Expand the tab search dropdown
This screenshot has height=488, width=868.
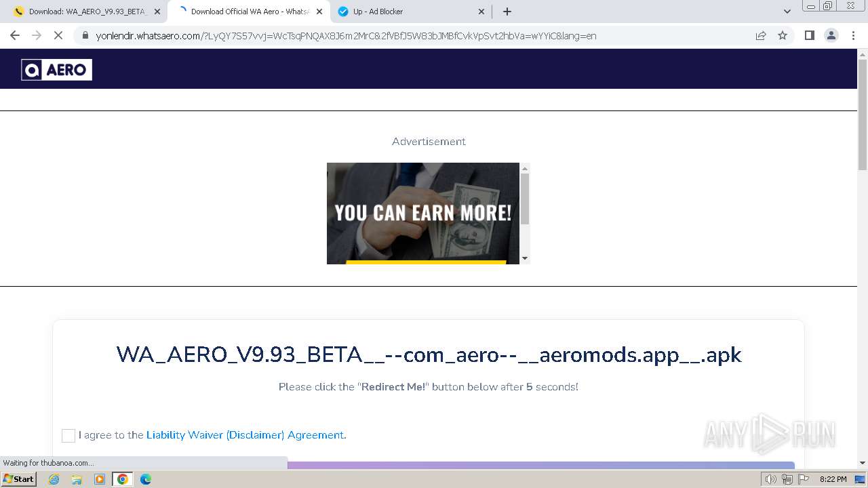tap(787, 12)
